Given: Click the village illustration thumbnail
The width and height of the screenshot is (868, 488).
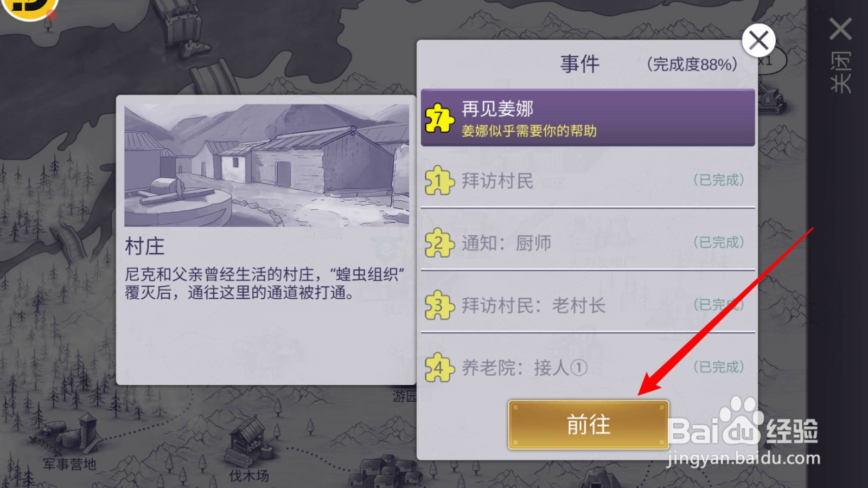Looking at the screenshot, I should pos(266,165).
